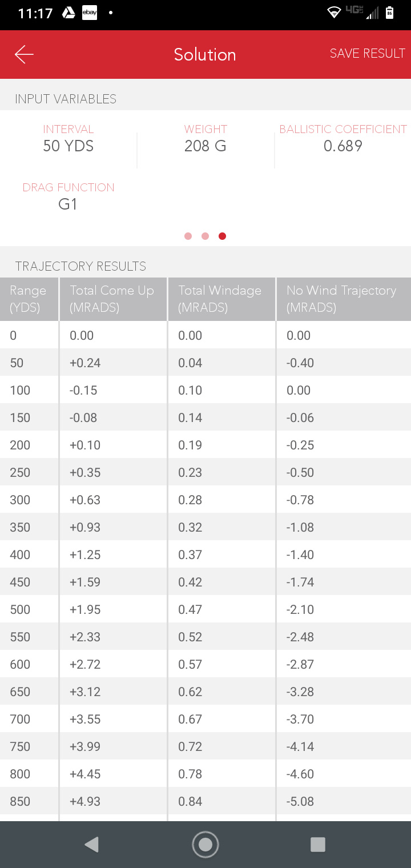
Task: Tap the Wi-Fi status icon
Action: point(334,13)
